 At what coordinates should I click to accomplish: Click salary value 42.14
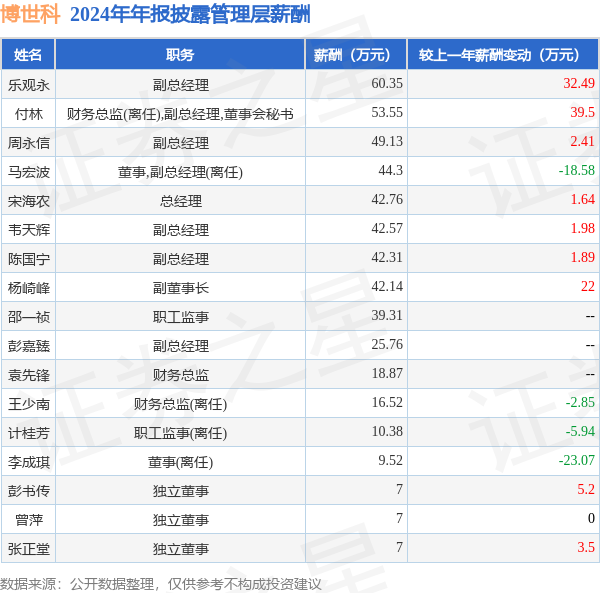tap(387, 286)
